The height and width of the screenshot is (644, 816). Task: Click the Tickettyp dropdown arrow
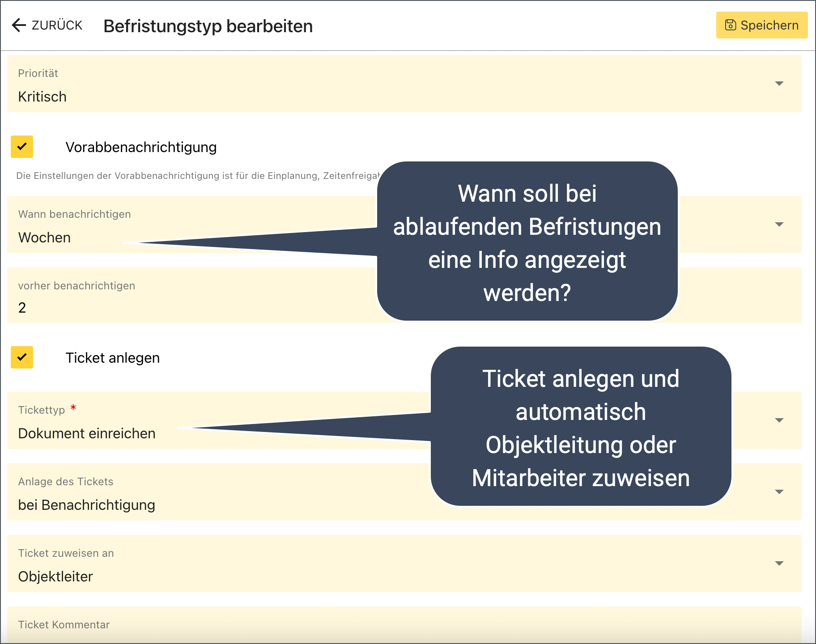point(779,420)
